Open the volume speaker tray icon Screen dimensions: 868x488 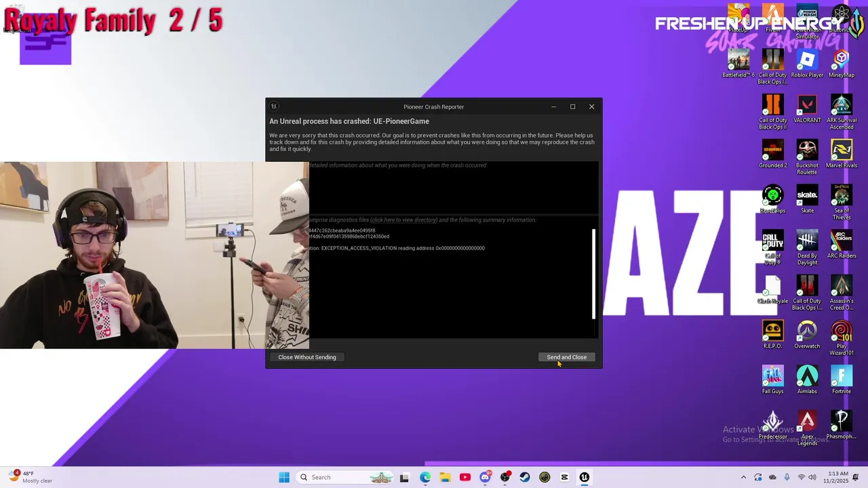pos(813,477)
